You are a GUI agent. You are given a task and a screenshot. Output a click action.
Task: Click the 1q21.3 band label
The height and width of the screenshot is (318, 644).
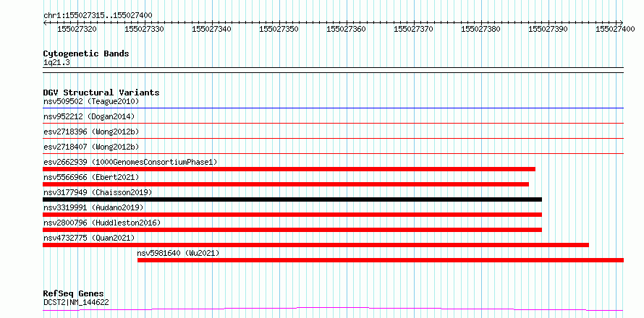55,62
